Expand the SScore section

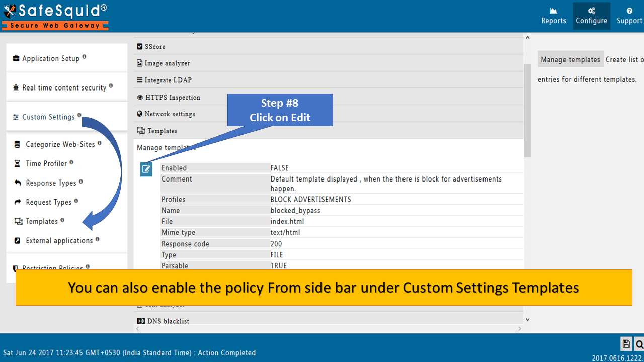(329, 46)
